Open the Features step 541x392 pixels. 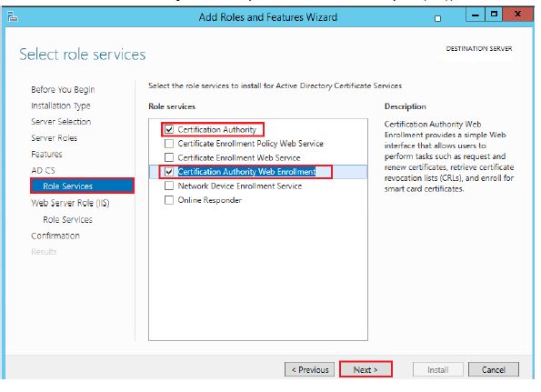pyautogui.click(x=46, y=154)
